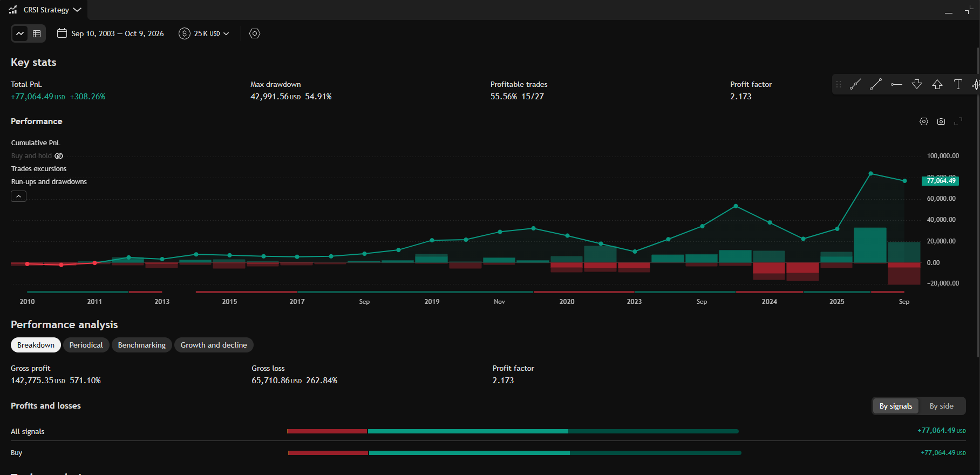Click the panel's vertical scrollbar
This screenshot has width=980, height=475.
pos(977,202)
